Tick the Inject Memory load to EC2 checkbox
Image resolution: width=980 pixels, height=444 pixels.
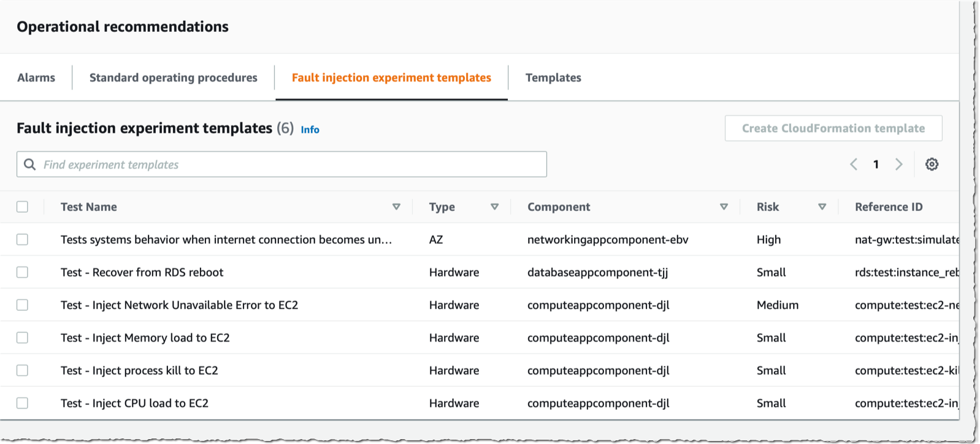click(x=23, y=338)
